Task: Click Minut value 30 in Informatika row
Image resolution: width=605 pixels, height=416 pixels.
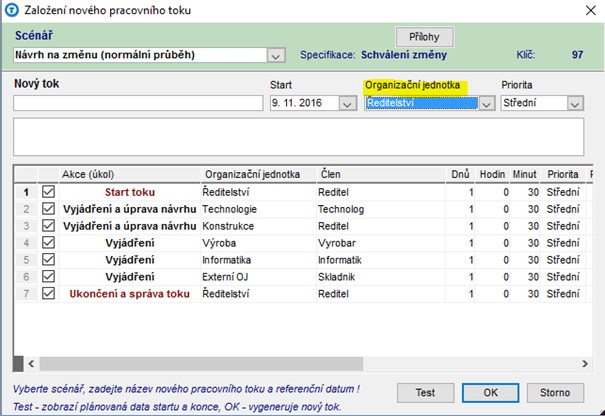Action: click(524, 260)
